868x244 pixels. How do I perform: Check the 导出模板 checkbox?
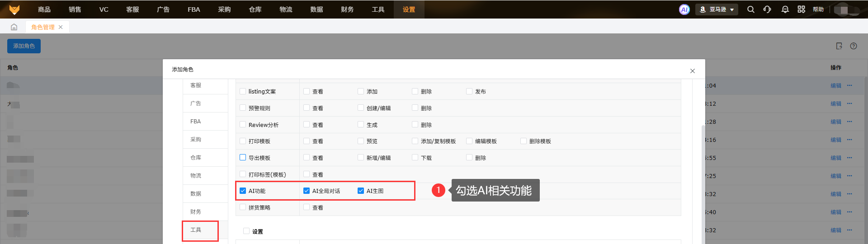click(x=243, y=158)
